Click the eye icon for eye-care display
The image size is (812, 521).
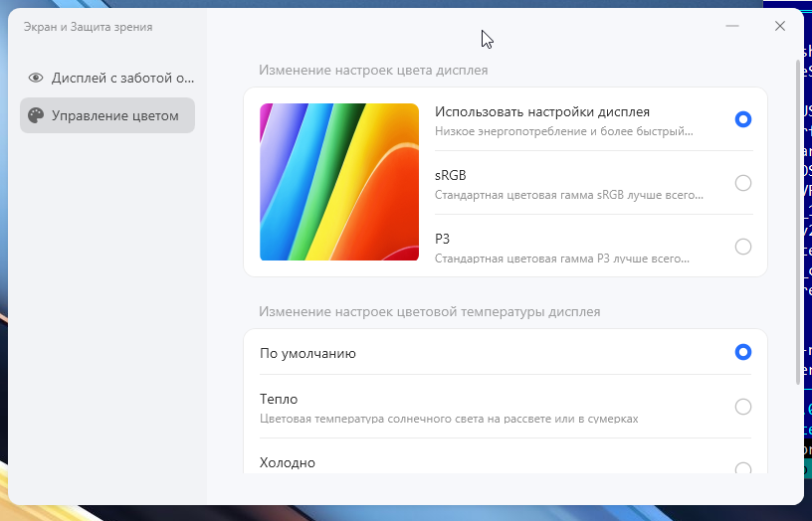click(36, 79)
